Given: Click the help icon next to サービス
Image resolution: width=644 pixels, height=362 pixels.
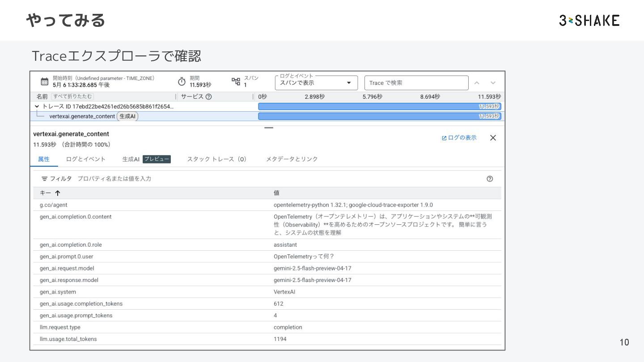Looking at the screenshot, I should tap(208, 97).
